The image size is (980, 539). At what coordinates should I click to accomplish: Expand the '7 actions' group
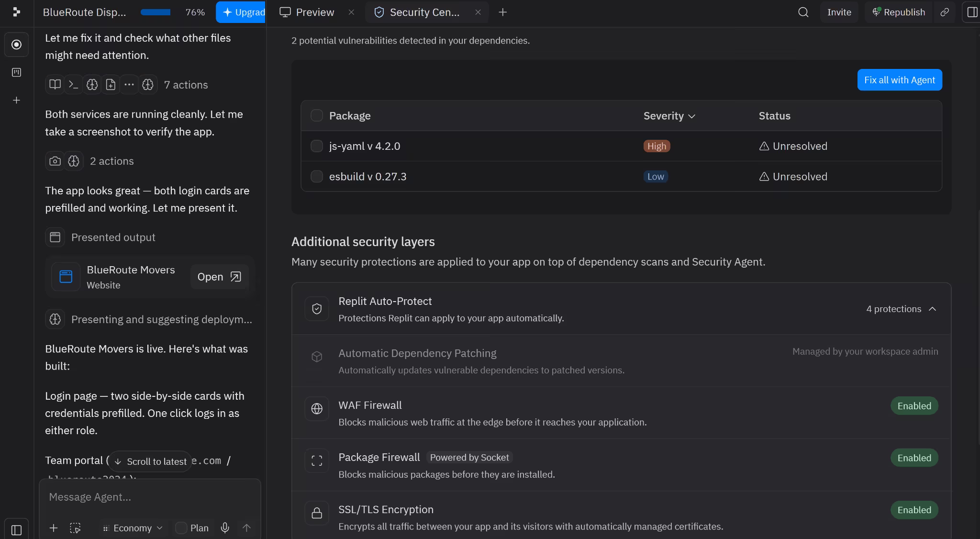(x=186, y=85)
